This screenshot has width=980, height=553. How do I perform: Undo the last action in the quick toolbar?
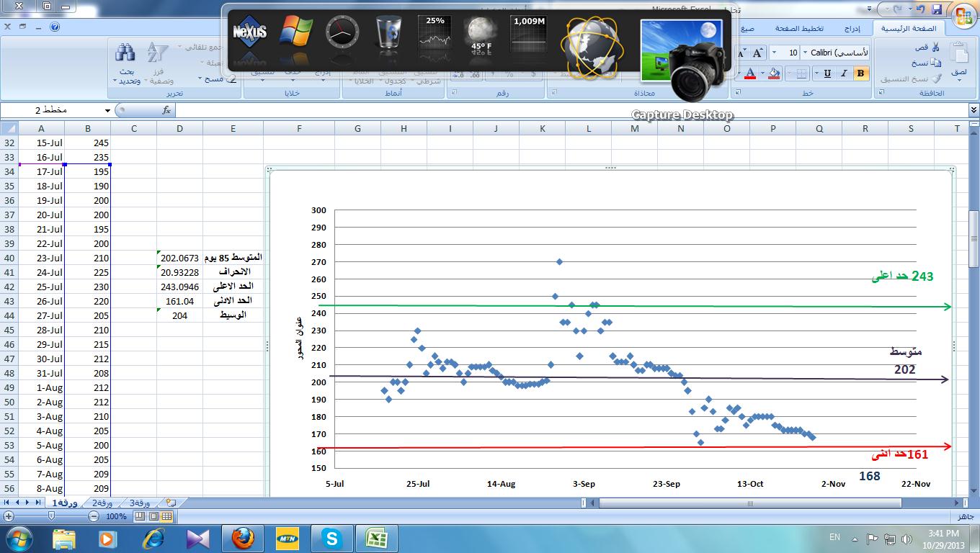tap(919, 9)
